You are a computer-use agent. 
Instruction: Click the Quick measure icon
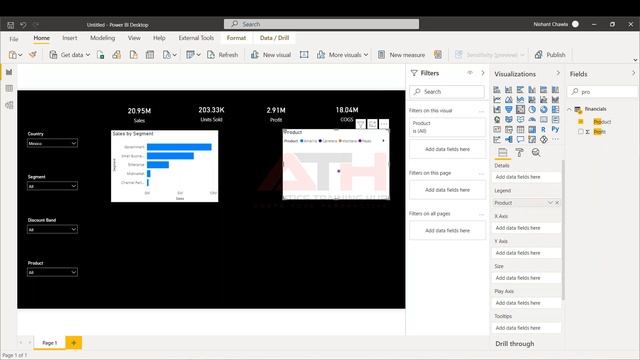click(438, 54)
